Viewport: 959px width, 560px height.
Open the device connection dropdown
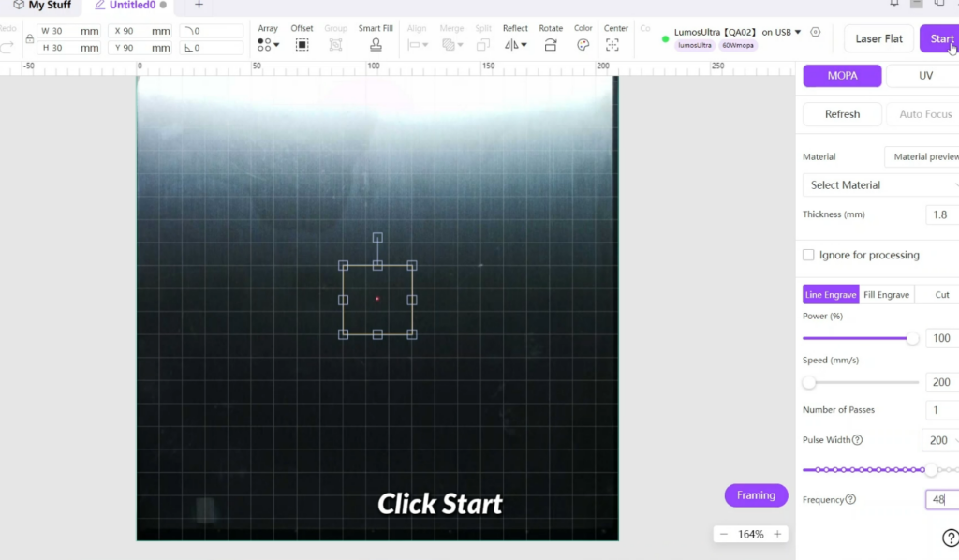(798, 32)
